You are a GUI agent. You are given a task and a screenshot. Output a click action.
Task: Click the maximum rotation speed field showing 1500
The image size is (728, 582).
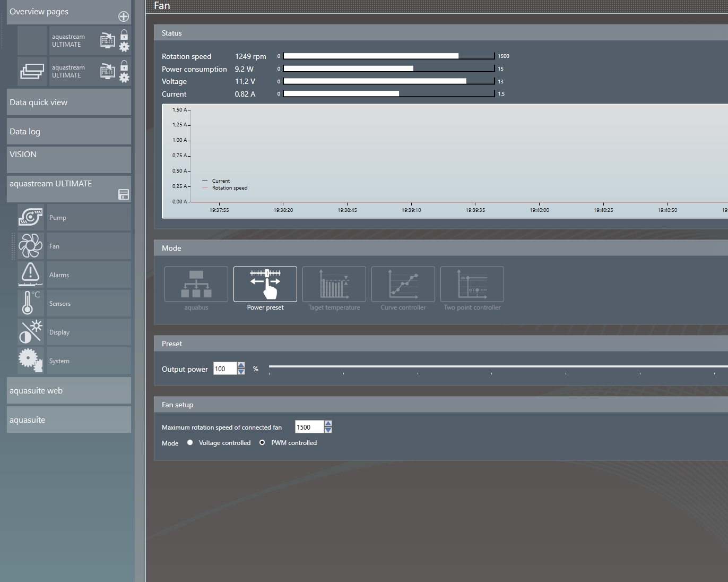tap(309, 427)
